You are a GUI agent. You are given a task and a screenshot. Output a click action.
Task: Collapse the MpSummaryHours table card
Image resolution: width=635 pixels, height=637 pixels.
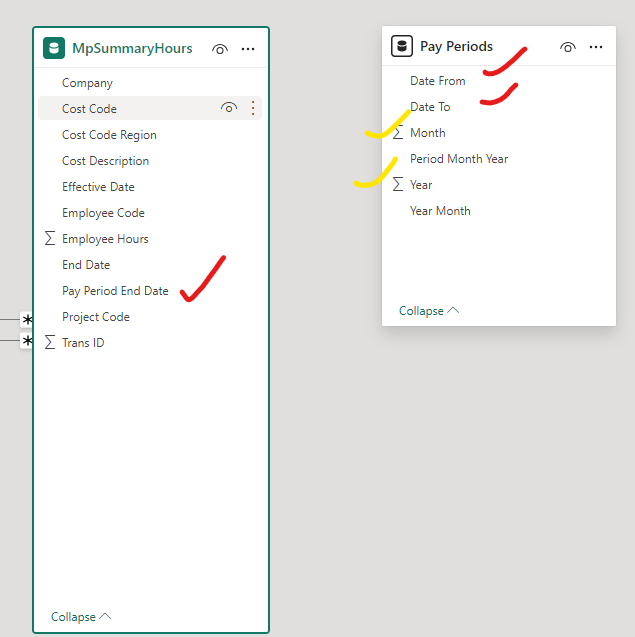pyautogui.click(x=81, y=617)
